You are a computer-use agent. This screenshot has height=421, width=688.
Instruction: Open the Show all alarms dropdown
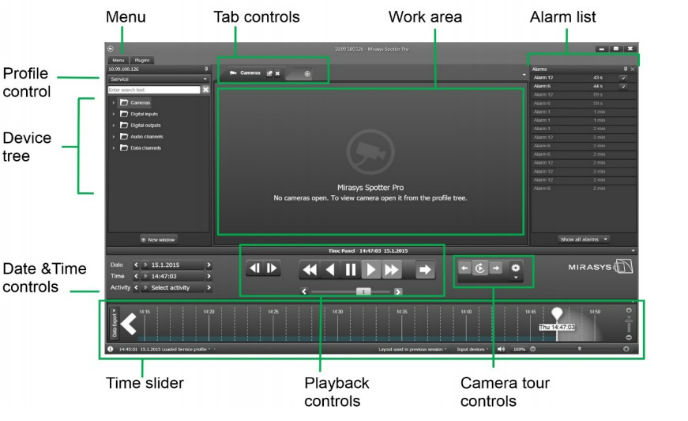[584, 239]
